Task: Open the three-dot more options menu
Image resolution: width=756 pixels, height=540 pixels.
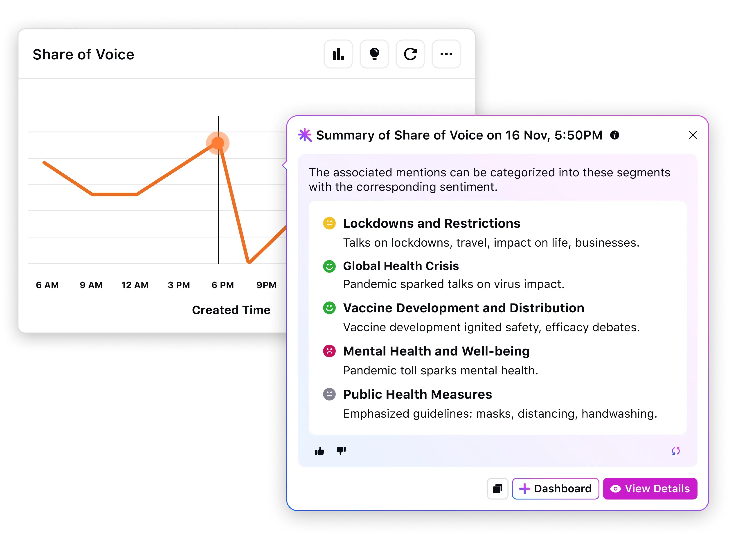Action: click(446, 54)
